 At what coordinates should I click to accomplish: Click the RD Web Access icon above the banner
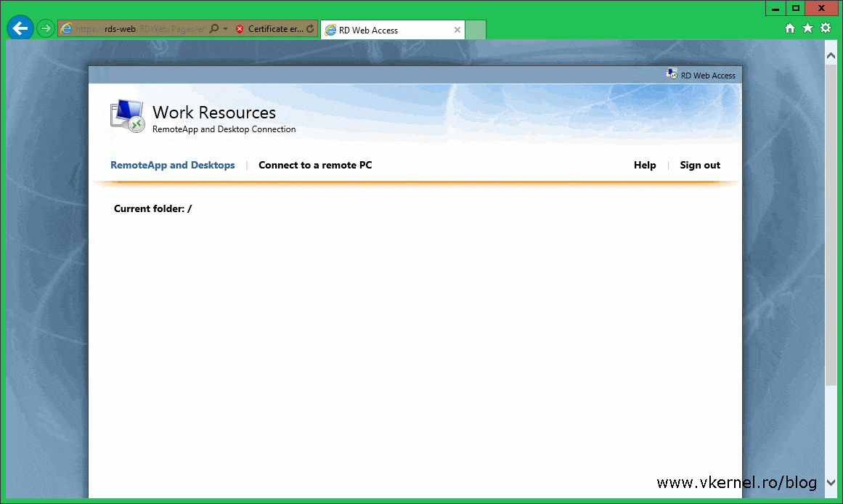[x=672, y=73]
